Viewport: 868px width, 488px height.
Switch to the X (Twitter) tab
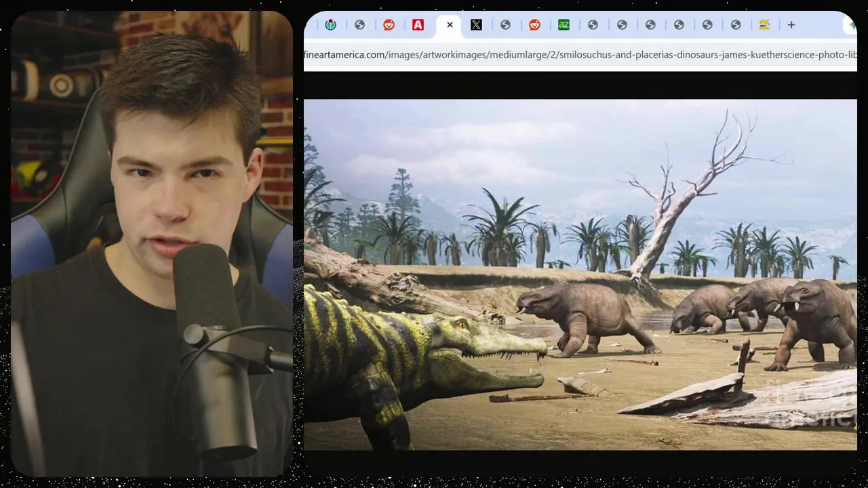pos(476,25)
